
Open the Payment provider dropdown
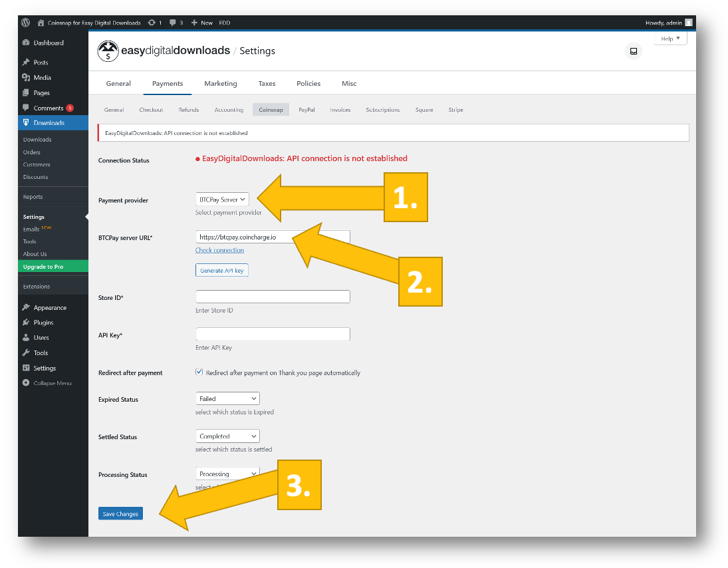[222, 200]
